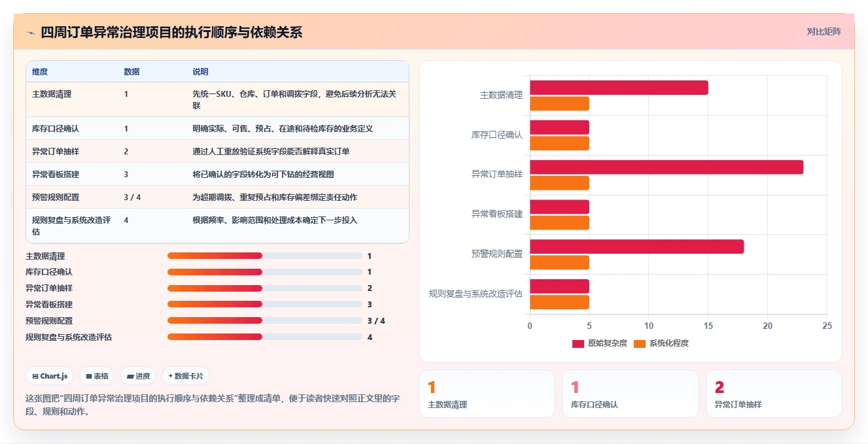Viewport: 868px width, 444px height.
Task: Click the lightning icon beside the title
Action: 31,33
